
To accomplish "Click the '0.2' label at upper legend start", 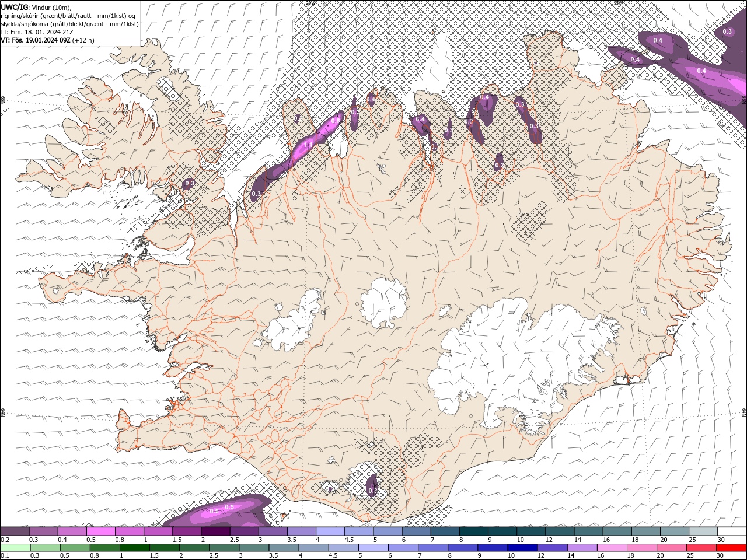I will click(5, 540).
